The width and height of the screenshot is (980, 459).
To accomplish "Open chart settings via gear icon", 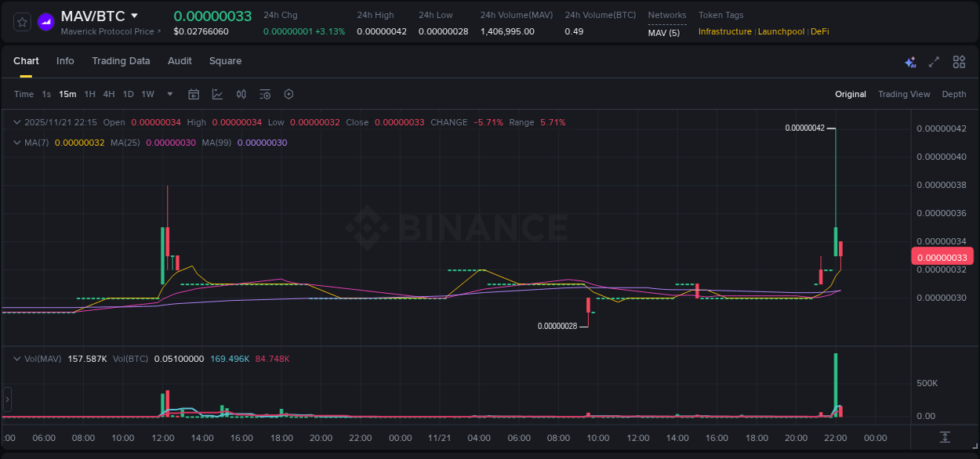I will point(289,94).
